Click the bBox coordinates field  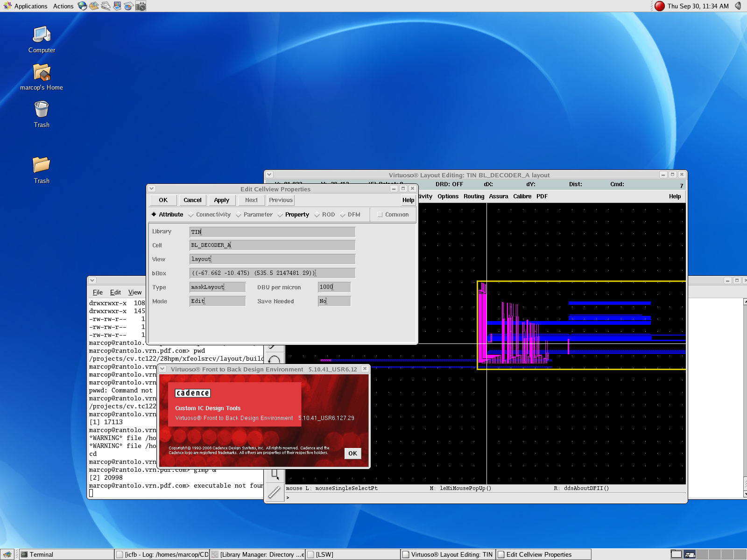(x=273, y=273)
